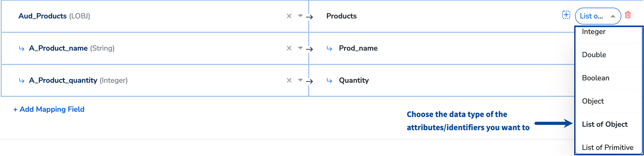
Task: Click child arrow icon beside A_Product_name
Action: point(22,48)
